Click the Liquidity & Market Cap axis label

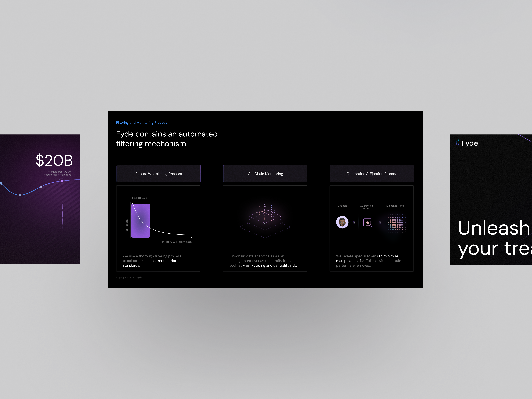pyautogui.click(x=176, y=242)
